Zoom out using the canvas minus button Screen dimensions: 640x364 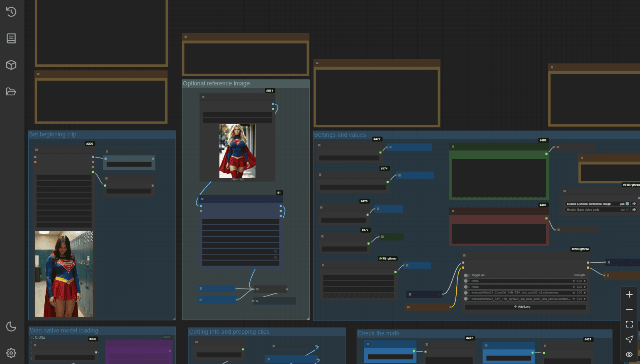(629, 309)
